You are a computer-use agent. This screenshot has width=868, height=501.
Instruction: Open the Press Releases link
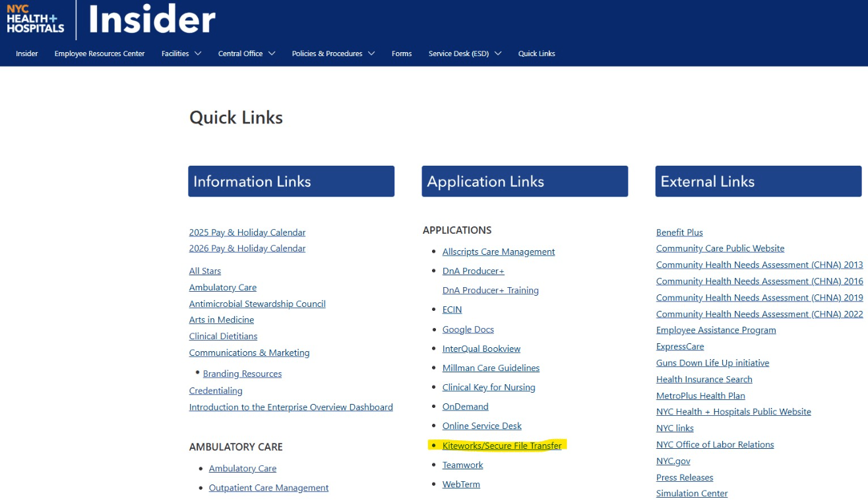pos(685,477)
